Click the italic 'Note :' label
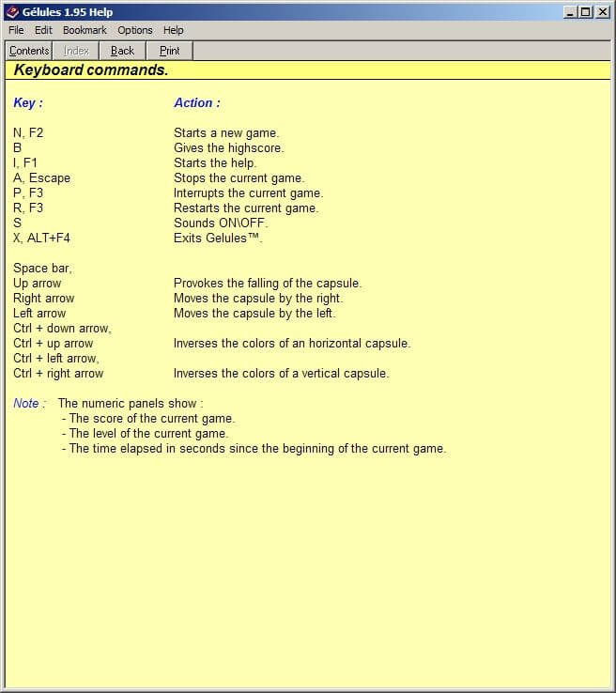Screen dimensions: 616x693 (x=30, y=403)
